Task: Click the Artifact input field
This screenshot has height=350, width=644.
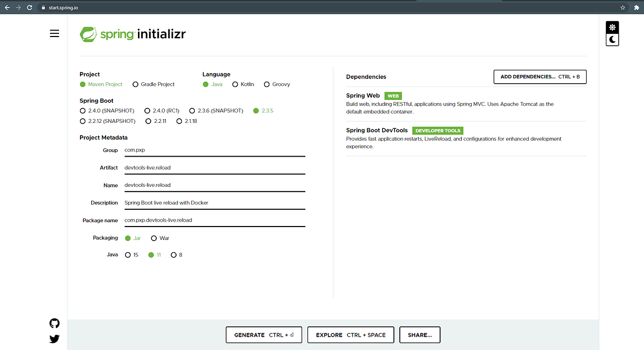Action: click(x=215, y=167)
